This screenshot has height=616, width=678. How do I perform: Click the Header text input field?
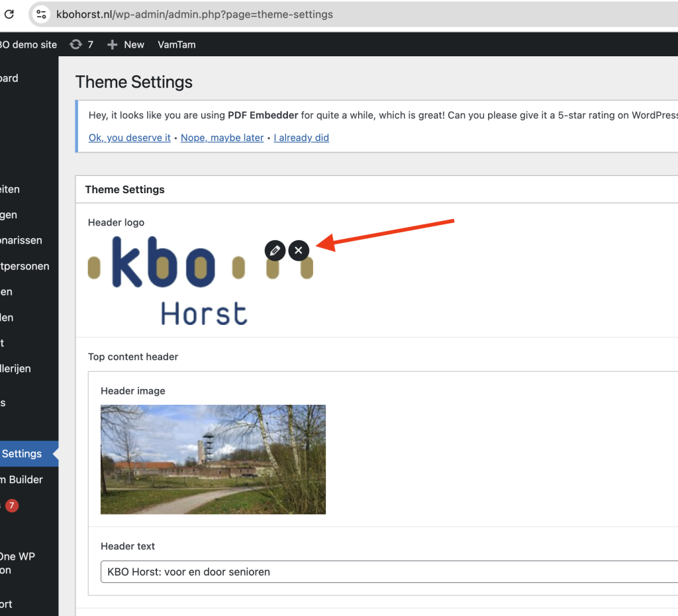coord(389,572)
